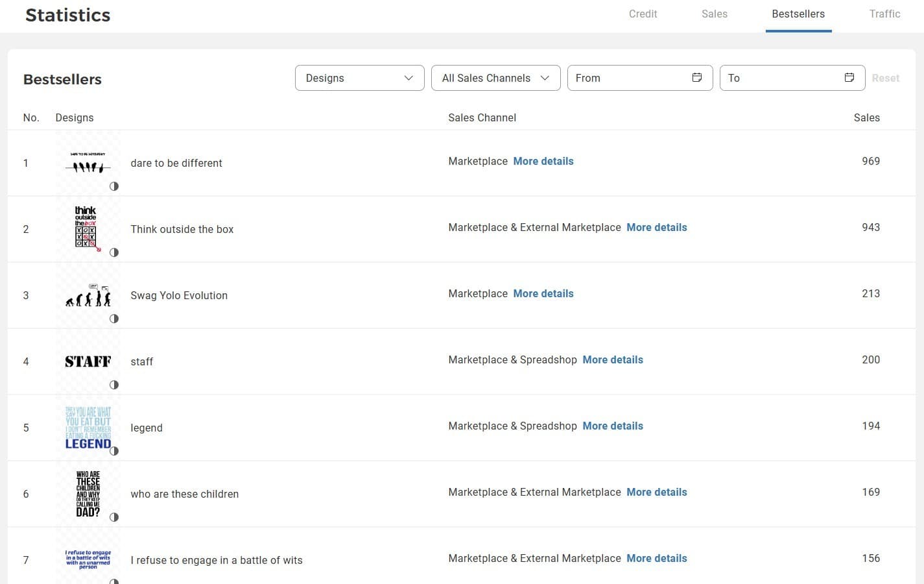The image size is (924, 584).
Task: Expand the Designs dropdown
Action: click(x=360, y=78)
